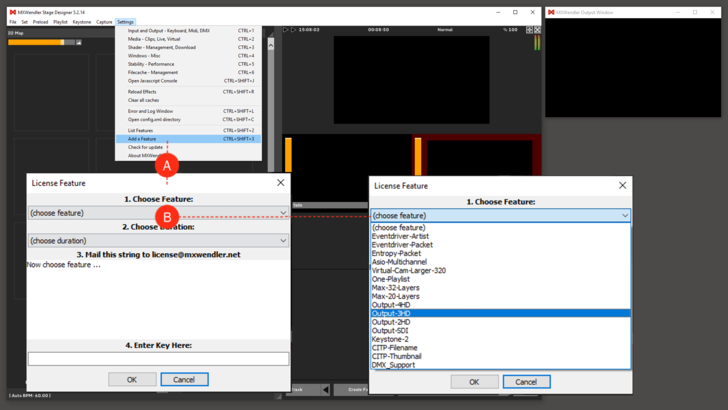Open the Keystone menu
The image size is (728, 410).
(82, 22)
